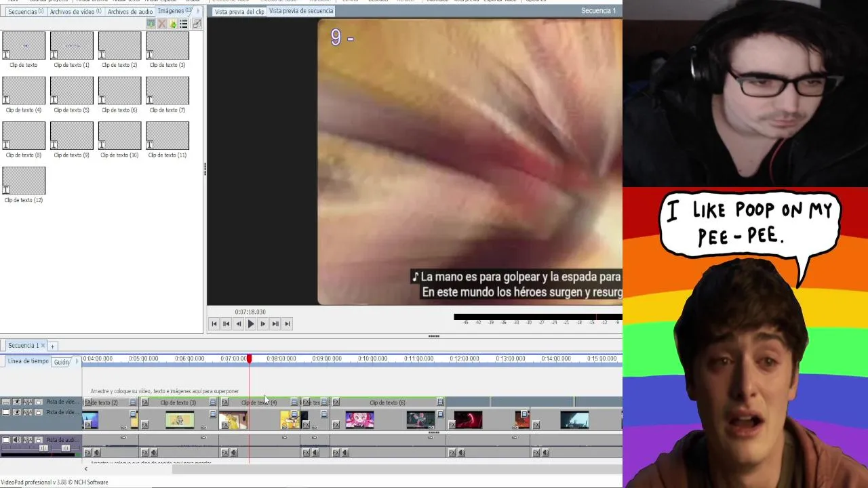Click AA icon on text-overlay video track
The image size is (868, 488).
click(28, 403)
